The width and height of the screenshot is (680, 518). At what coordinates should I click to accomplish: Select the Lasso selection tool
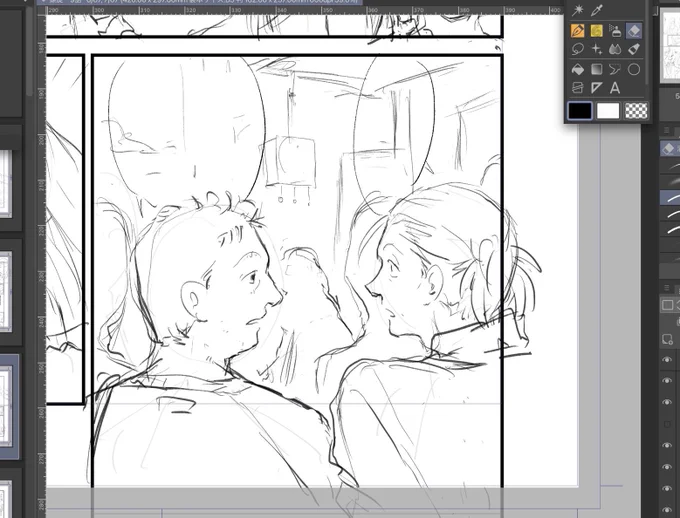(x=578, y=49)
